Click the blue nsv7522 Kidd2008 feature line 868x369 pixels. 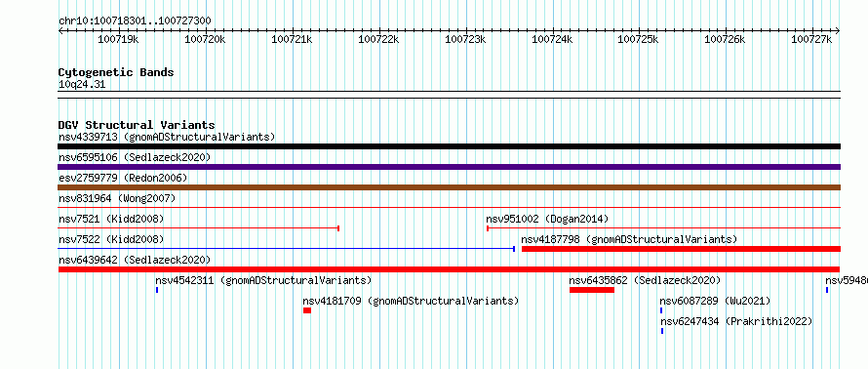pos(287,248)
